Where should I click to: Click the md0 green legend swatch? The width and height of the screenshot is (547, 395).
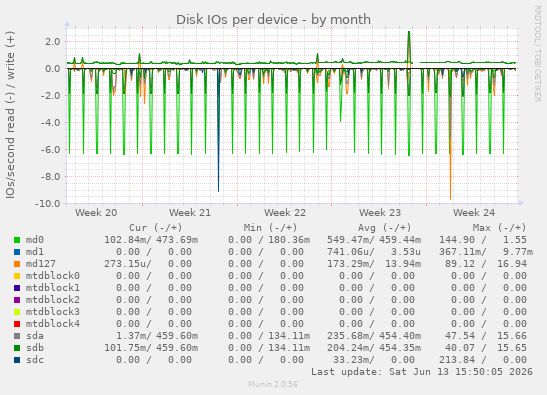point(17,240)
